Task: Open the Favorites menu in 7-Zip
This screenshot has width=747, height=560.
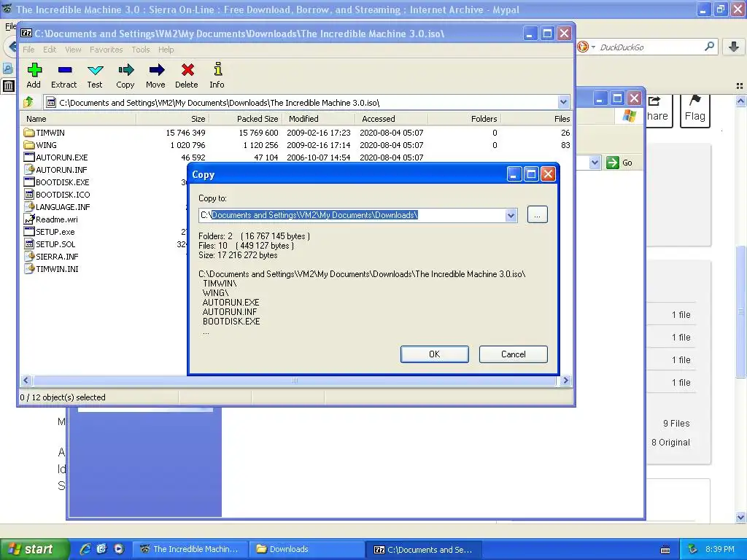Action: click(107, 50)
